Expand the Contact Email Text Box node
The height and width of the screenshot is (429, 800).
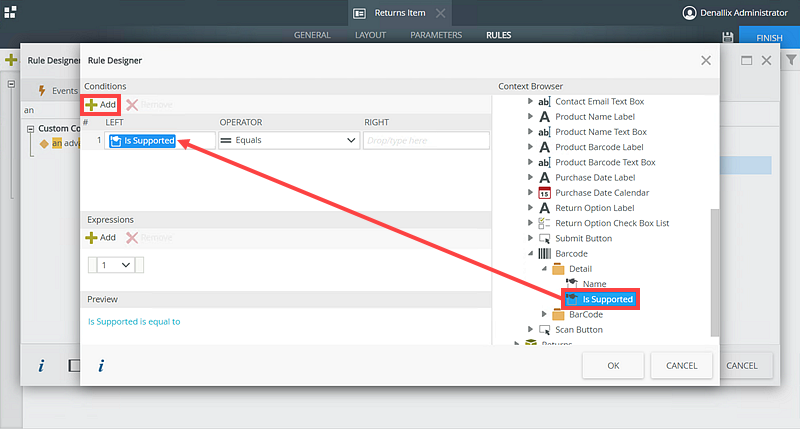[530, 102]
